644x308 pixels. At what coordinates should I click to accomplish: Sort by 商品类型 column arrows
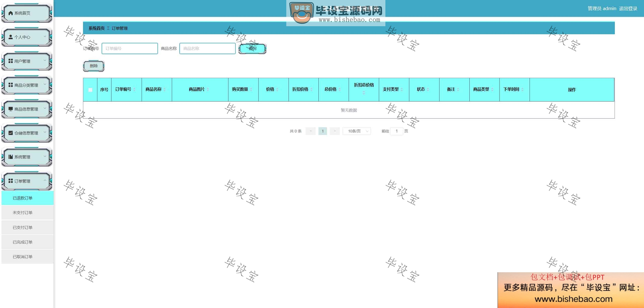click(x=492, y=89)
